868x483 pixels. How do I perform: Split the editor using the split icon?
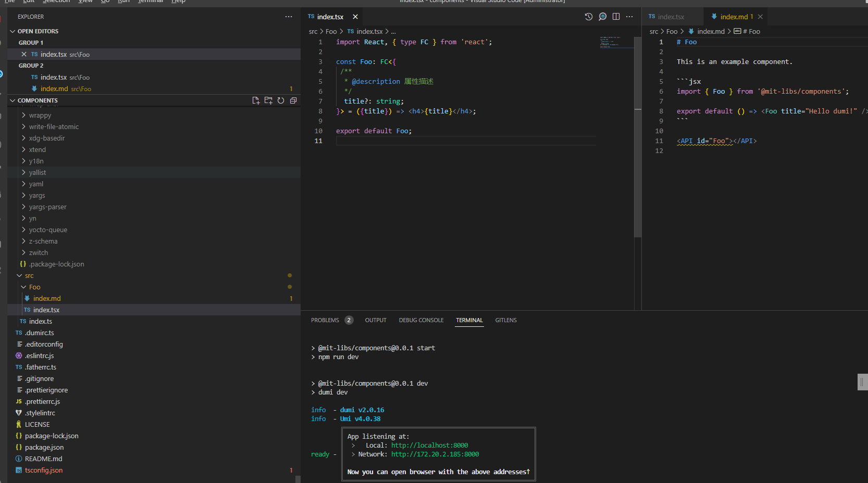pos(616,16)
